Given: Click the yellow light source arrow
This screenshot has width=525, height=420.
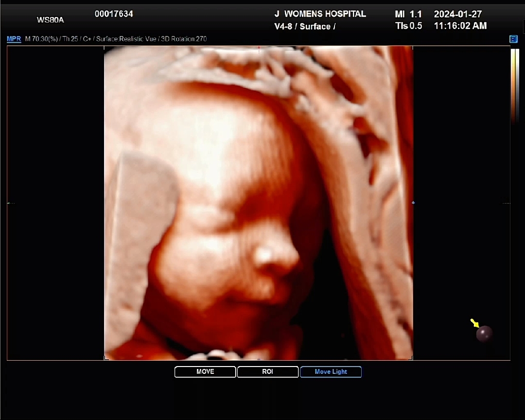Looking at the screenshot, I should coord(474,323).
